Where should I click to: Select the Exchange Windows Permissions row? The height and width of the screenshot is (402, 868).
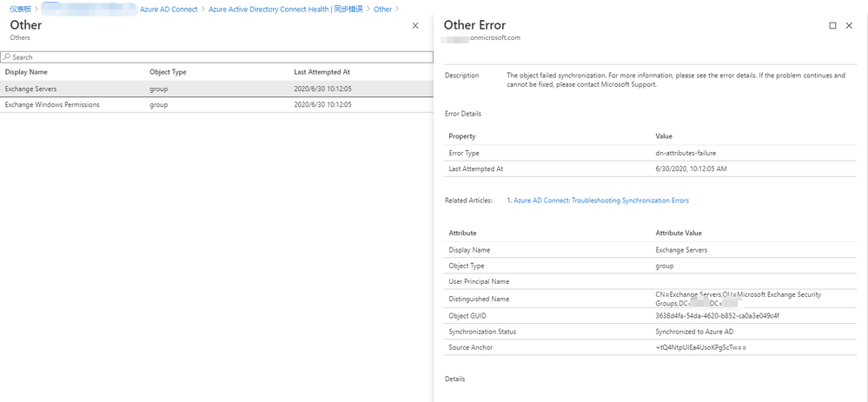pyautogui.click(x=216, y=104)
